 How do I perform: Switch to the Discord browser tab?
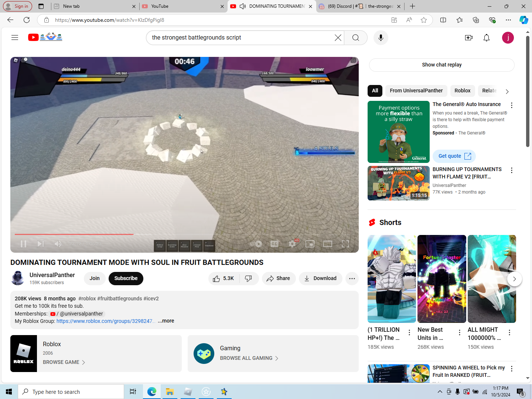(359, 6)
